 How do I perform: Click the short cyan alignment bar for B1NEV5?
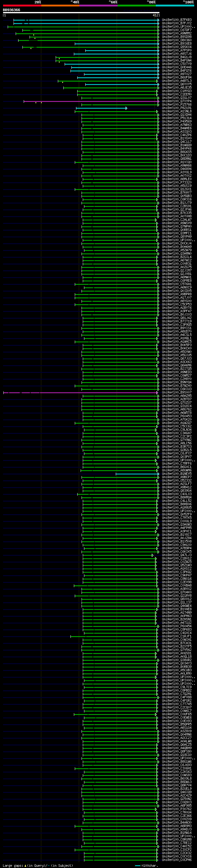coord(137,474)
